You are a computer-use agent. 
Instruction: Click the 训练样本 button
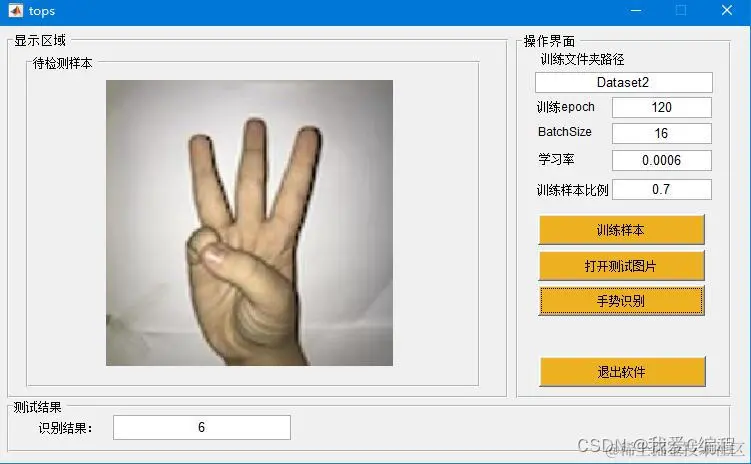click(621, 230)
